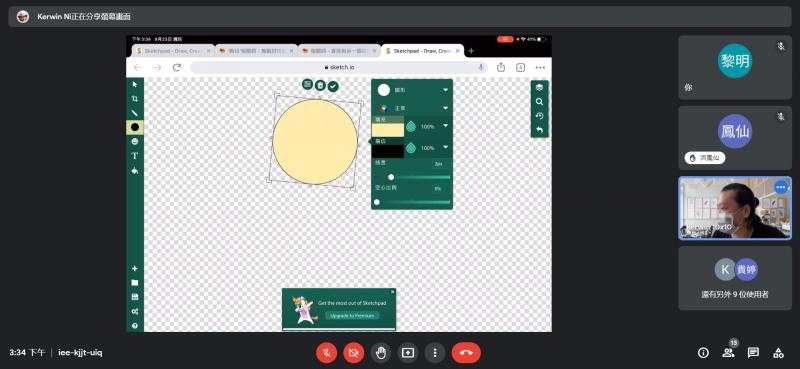Select the Shape circle tool
The width and height of the screenshot is (800, 369).
135,127
